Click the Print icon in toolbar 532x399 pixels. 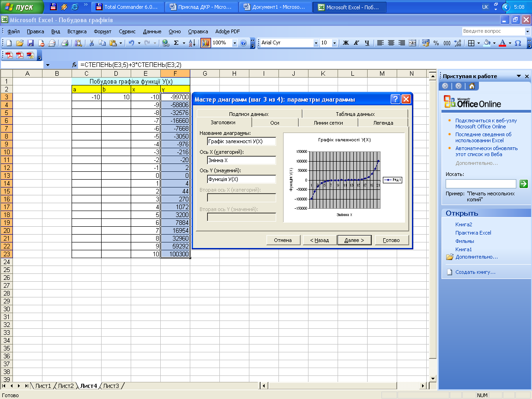[65, 43]
